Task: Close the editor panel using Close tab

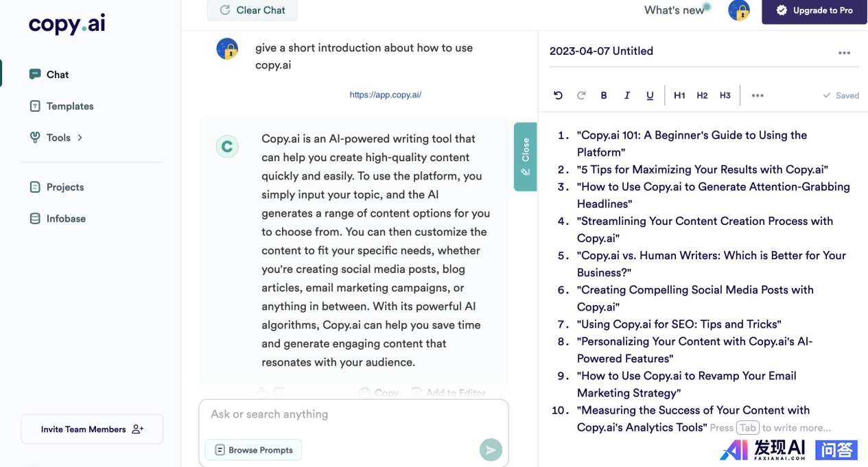Action: pyautogui.click(x=525, y=156)
